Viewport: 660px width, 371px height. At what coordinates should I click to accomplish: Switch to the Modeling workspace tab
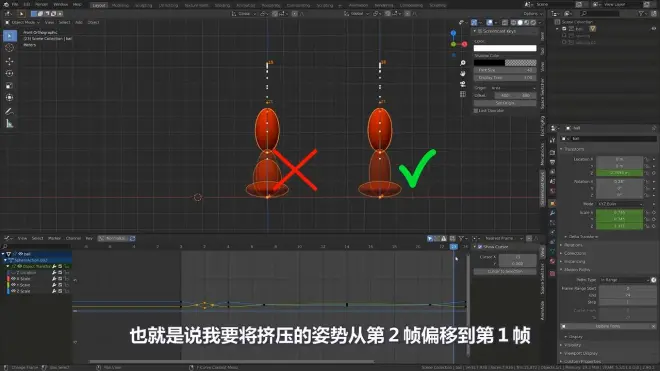coord(120,5)
